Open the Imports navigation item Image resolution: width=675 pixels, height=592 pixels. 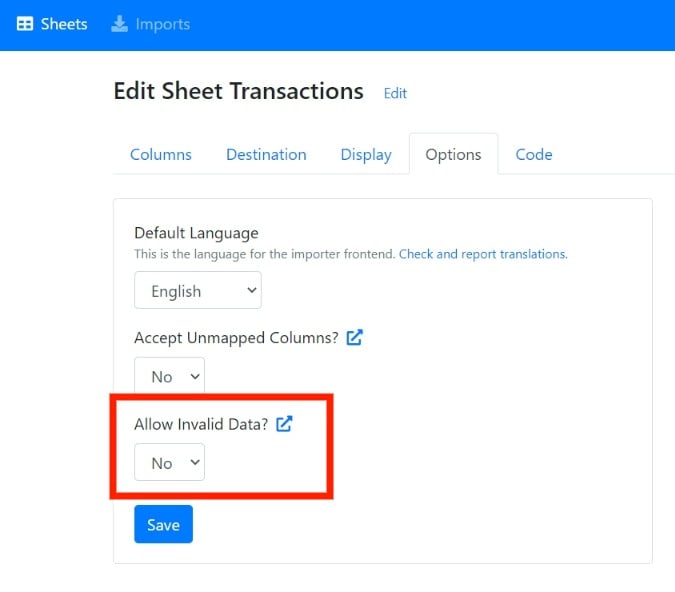pyautogui.click(x=150, y=24)
